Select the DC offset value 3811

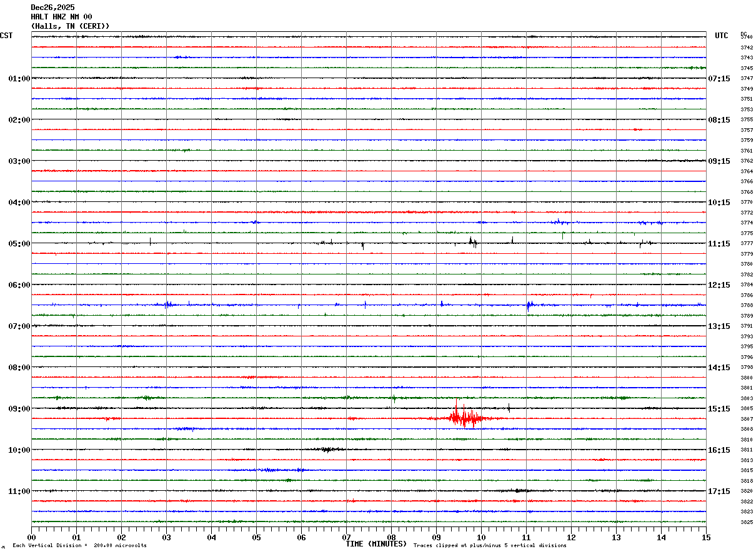coord(747,450)
